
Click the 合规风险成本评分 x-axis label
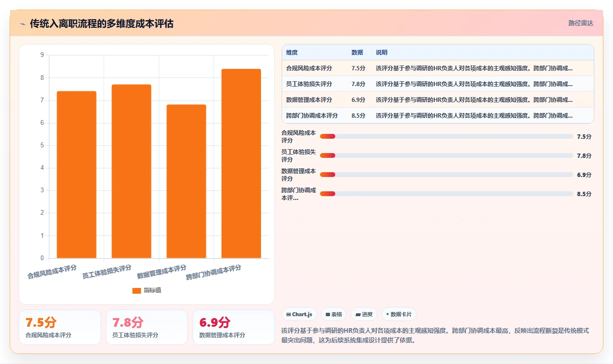(x=52, y=272)
